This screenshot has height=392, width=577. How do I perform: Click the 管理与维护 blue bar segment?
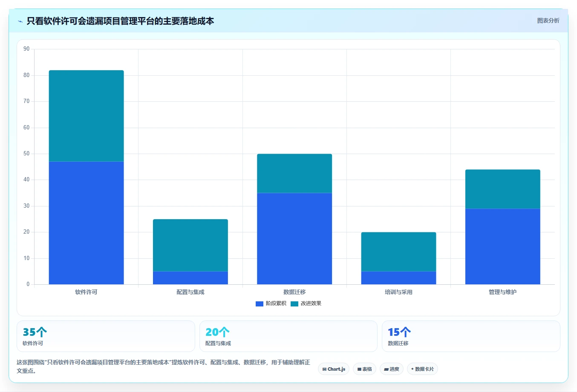503,246
